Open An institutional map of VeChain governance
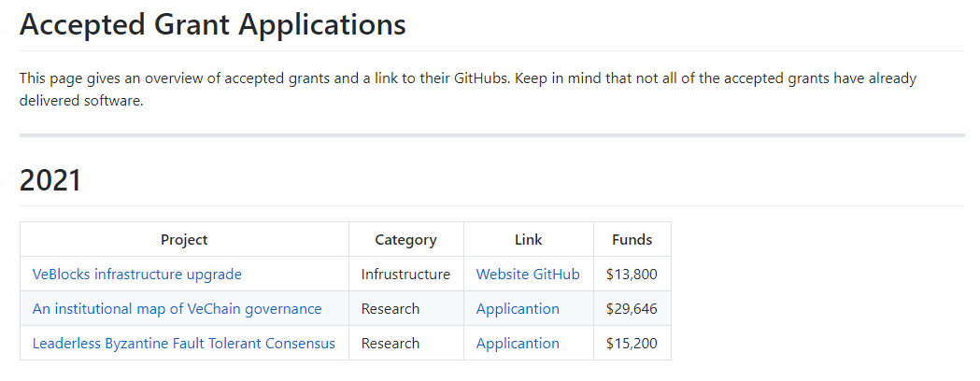 click(177, 308)
